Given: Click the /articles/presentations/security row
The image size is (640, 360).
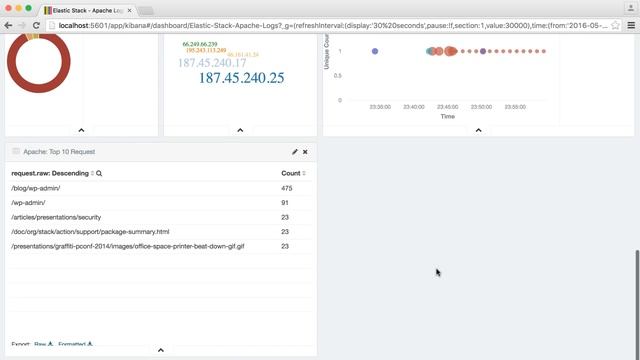Looking at the screenshot, I should click(161, 217).
